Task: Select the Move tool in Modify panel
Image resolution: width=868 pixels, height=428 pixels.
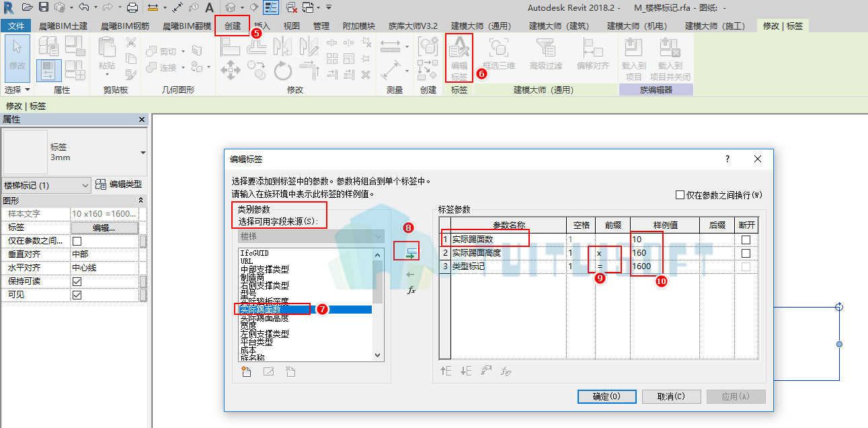Action: (231, 69)
